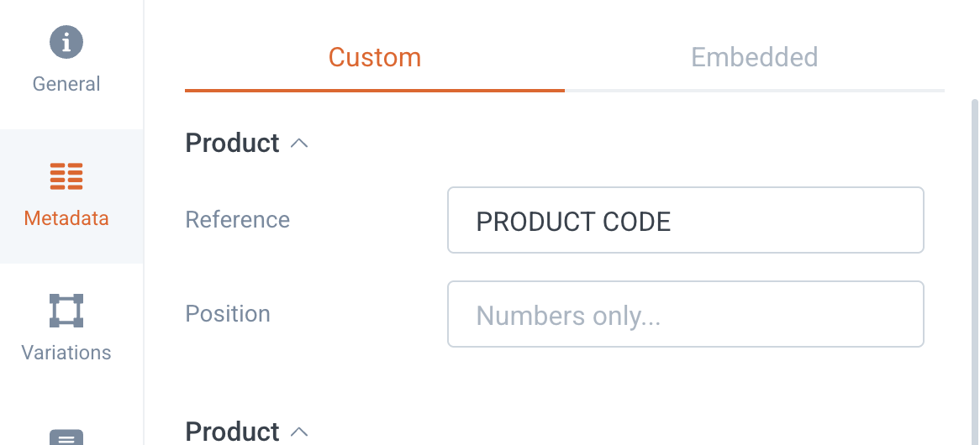
Task: Open the General section label
Action: point(66,84)
